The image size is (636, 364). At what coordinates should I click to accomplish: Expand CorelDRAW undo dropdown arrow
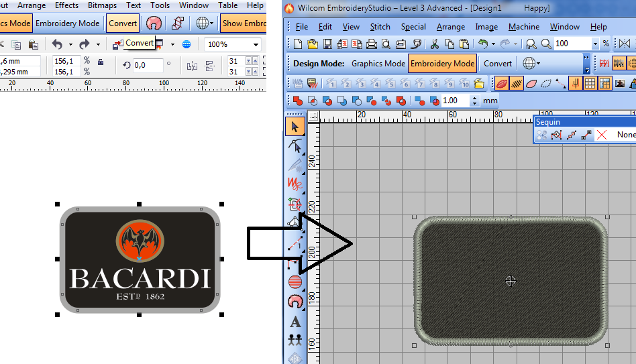[x=70, y=45]
